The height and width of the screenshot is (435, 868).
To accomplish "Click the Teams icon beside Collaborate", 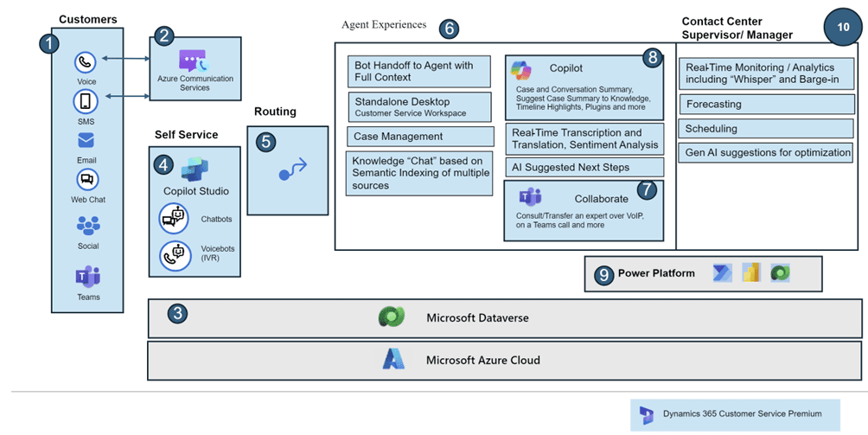I will click(530, 197).
